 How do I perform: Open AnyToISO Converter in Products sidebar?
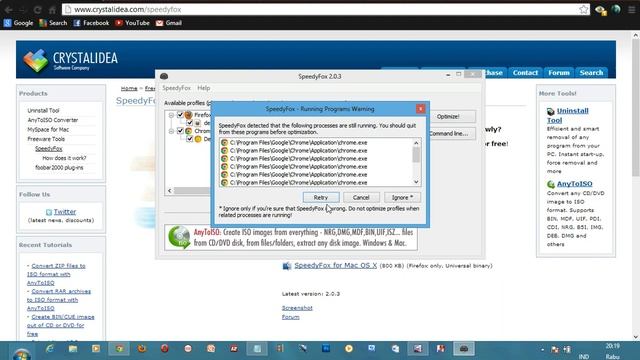(x=53, y=120)
